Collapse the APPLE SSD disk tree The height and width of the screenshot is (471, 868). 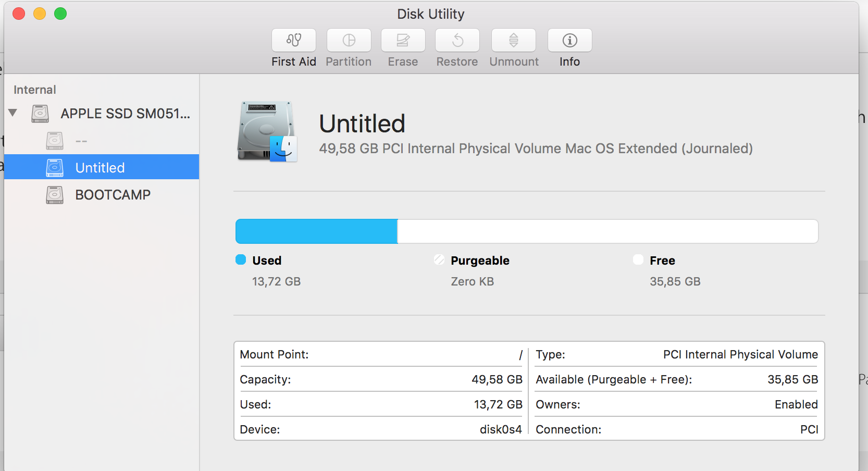tap(13, 113)
